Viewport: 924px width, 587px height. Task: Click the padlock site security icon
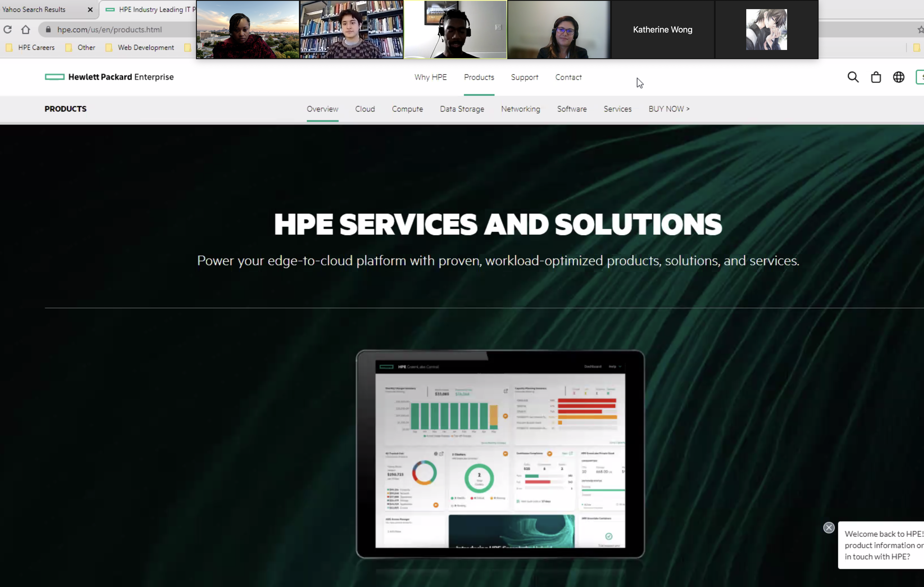[x=48, y=29]
